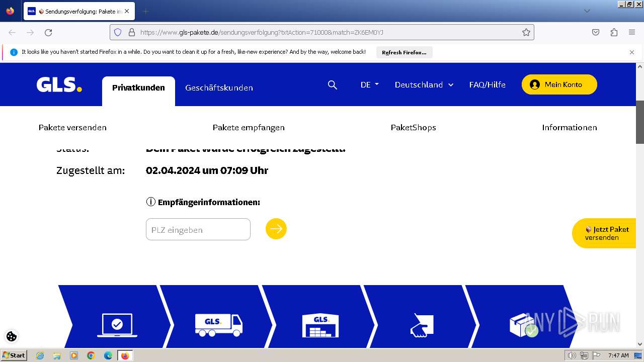
Task: Click the volume speaker tray icon
Action: click(572, 355)
